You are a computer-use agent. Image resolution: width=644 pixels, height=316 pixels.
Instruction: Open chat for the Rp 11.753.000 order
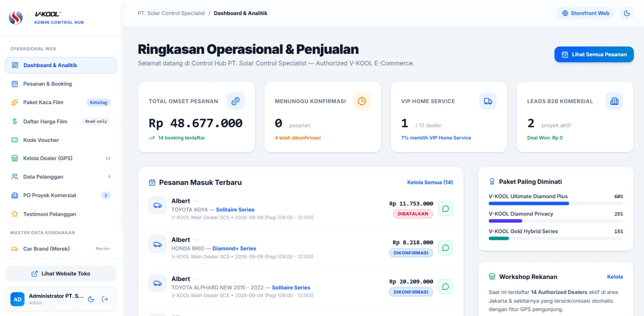(x=446, y=209)
